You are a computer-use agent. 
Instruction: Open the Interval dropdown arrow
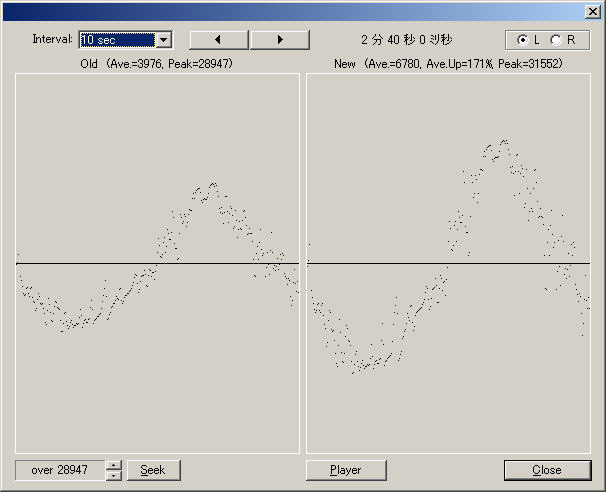click(163, 40)
